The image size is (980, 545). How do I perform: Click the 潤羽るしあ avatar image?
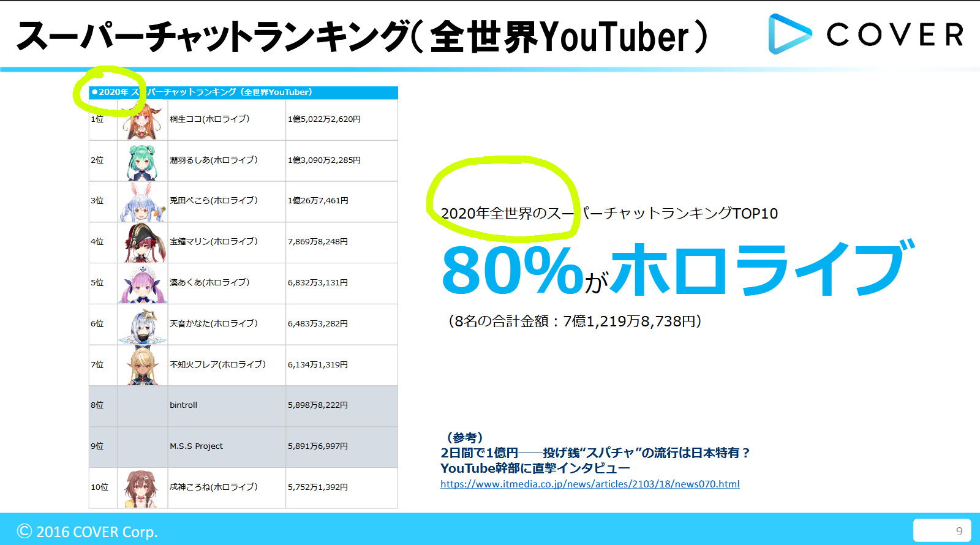tap(142, 161)
